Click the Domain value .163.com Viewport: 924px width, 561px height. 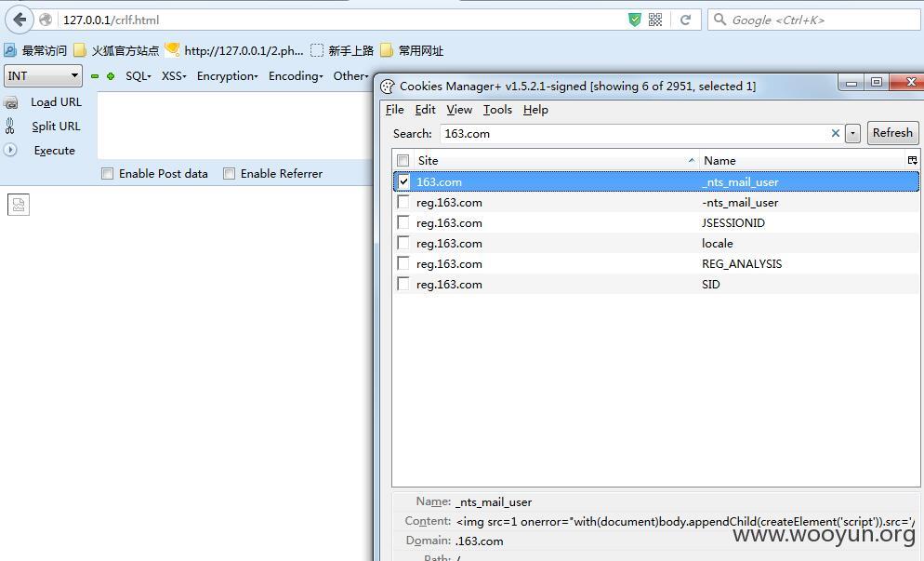click(479, 541)
